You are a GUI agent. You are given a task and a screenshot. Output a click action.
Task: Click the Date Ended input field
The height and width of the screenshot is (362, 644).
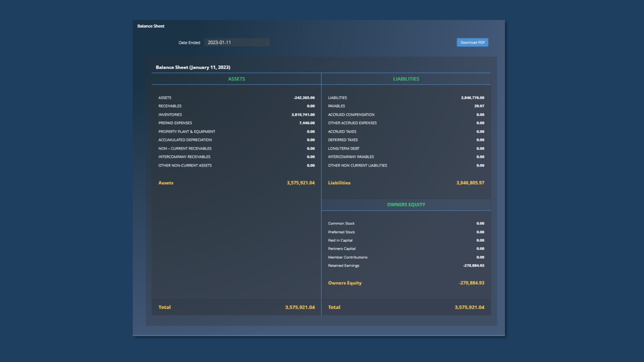pos(237,43)
